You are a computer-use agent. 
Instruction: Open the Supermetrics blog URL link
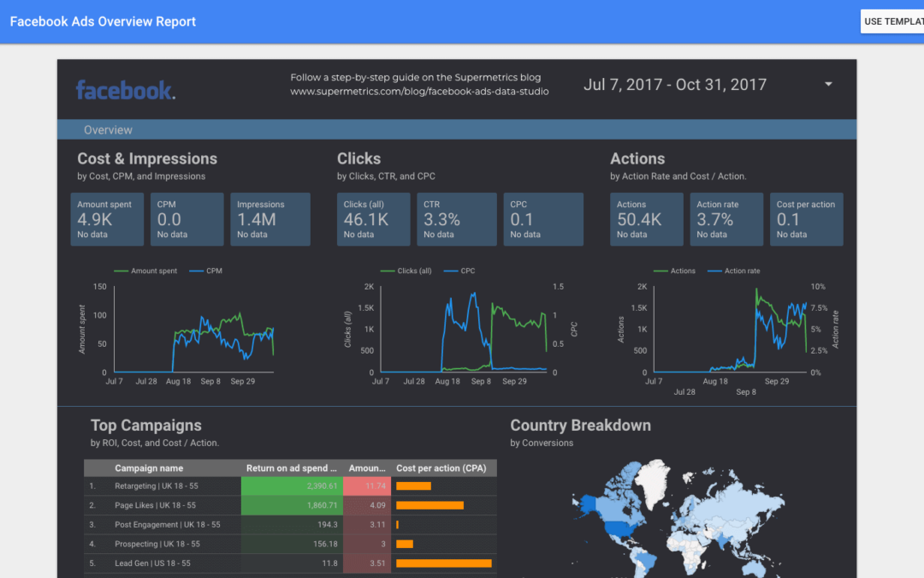[419, 91]
